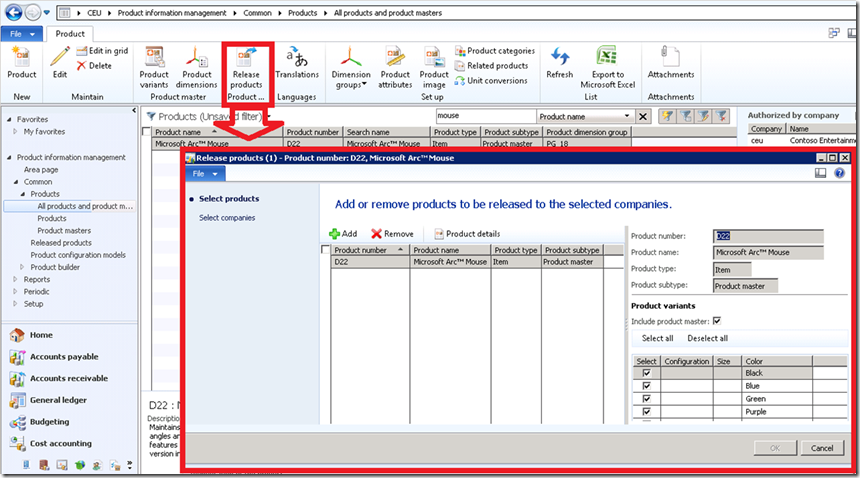
Task: Open Product variants from the ribbon
Action: click(x=154, y=58)
